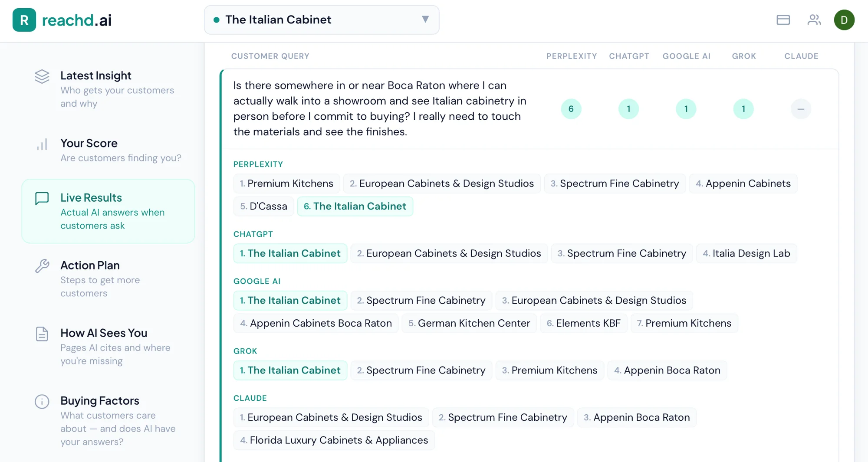Click the PERPLEXITY column header
868x462 pixels.
[x=572, y=56]
